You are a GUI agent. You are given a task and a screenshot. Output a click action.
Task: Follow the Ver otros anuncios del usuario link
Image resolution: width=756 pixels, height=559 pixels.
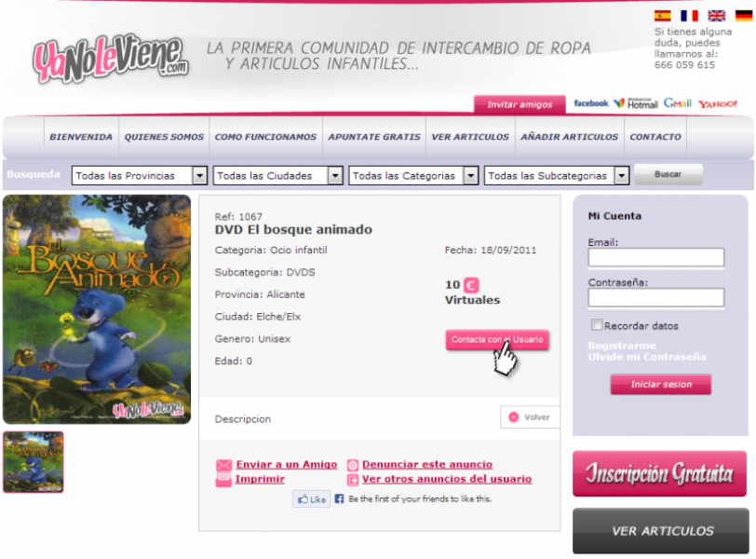447,479
